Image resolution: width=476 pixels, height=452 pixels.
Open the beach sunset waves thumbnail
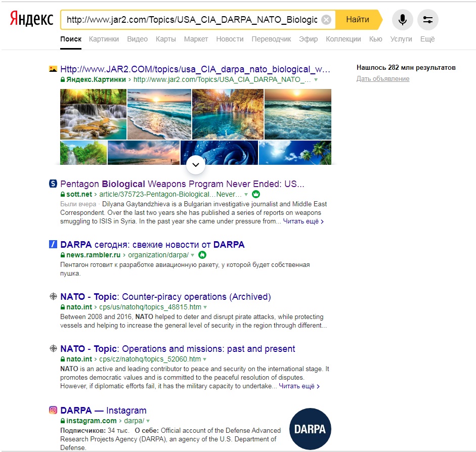point(159,114)
